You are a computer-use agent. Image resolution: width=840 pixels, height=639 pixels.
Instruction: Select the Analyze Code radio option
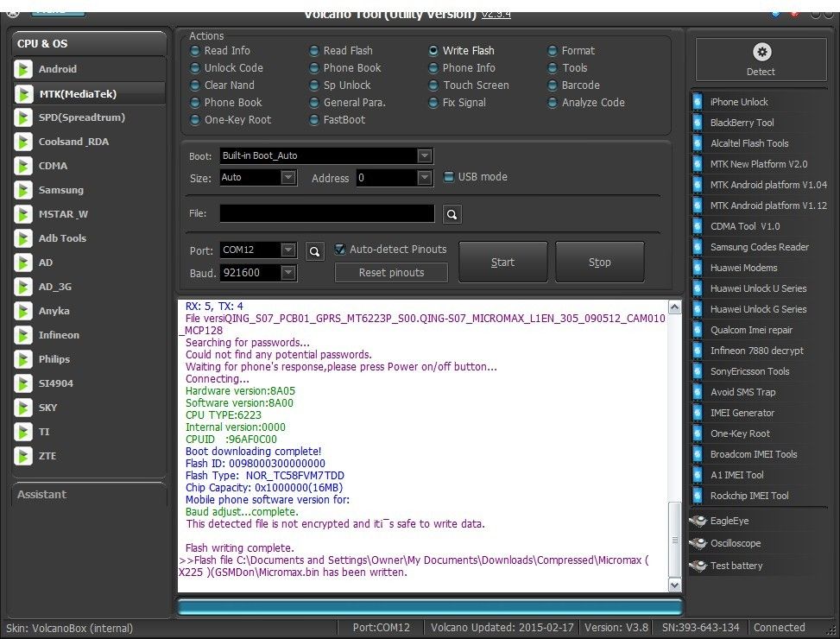(553, 102)
